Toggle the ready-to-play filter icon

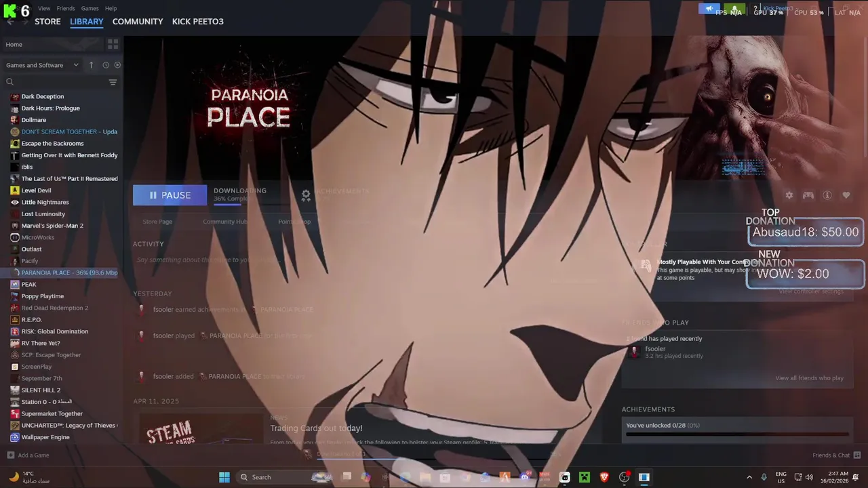(117, 65)
